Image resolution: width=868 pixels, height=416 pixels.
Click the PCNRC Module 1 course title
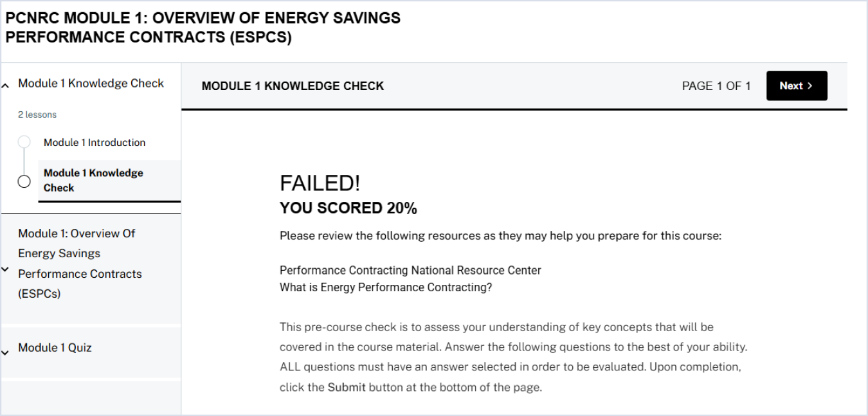(203, 28)
